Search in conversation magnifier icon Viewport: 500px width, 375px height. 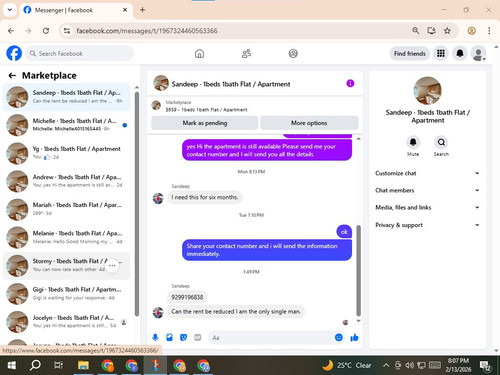click(441, 142)
